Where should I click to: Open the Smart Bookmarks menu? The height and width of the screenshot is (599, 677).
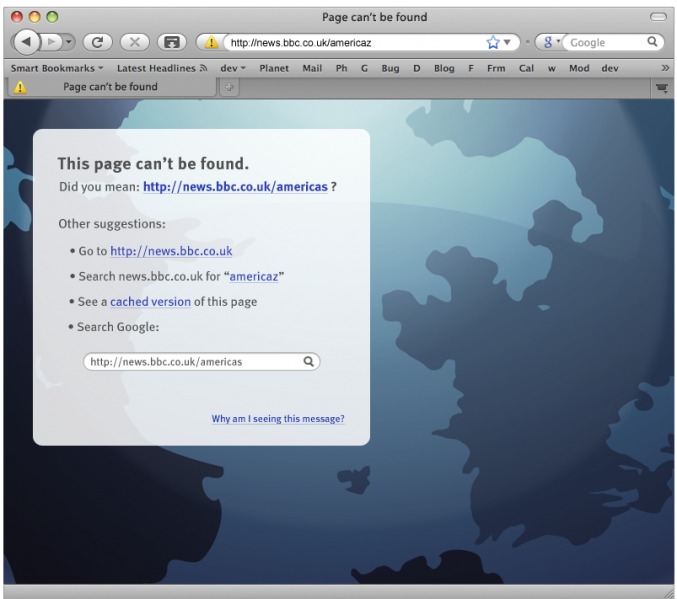[57, 68]
